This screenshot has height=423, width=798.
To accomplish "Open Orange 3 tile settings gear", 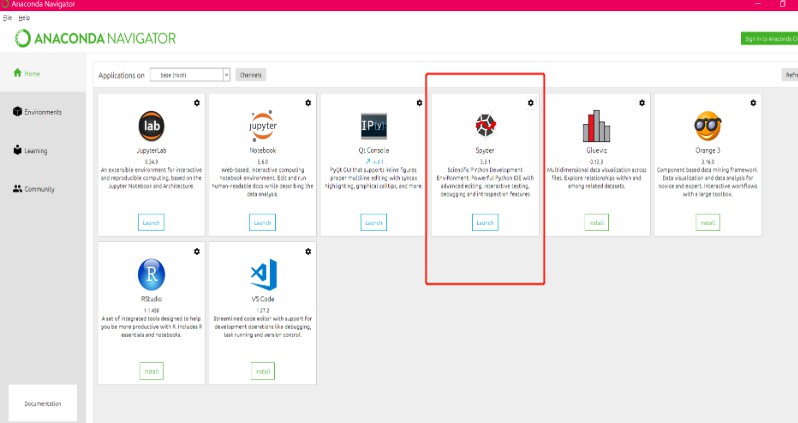I will pyautogui.click(x=753, y=103).
